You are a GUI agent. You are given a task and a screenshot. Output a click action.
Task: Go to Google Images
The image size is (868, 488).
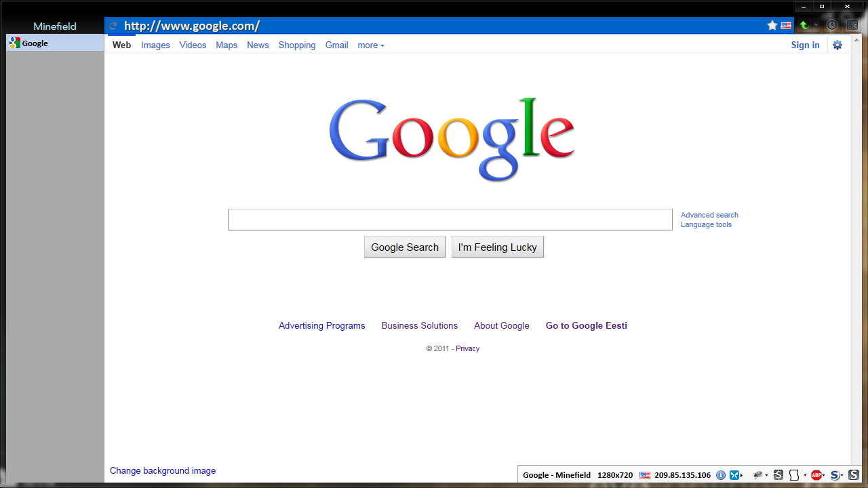coord(155,45)
